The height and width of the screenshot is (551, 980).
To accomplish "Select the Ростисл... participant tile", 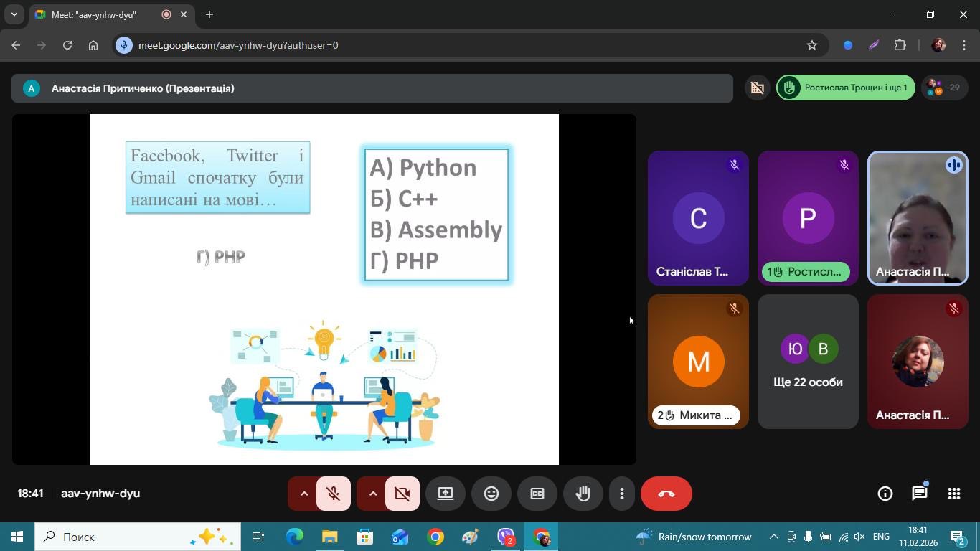I will pos(808,218).
